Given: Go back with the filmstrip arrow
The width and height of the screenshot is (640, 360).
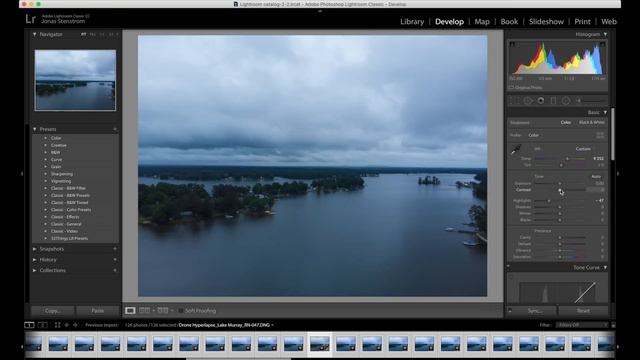Looking at the screenshot, I should pos(67,325).
